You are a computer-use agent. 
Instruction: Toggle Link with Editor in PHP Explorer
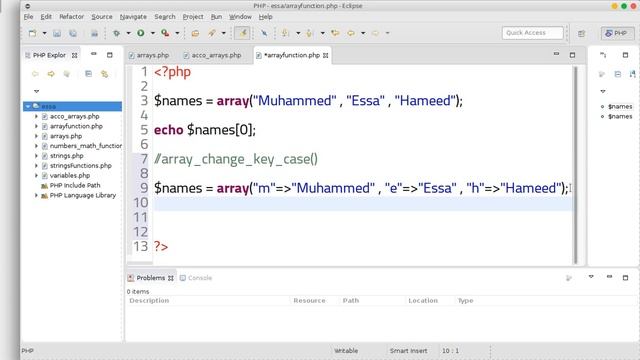[104, 74]
